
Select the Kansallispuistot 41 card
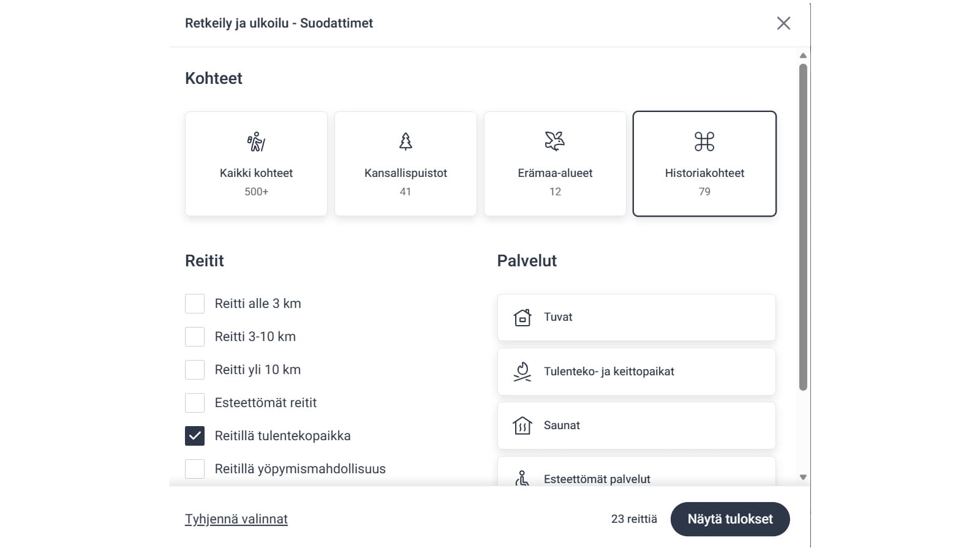[405, 163]
